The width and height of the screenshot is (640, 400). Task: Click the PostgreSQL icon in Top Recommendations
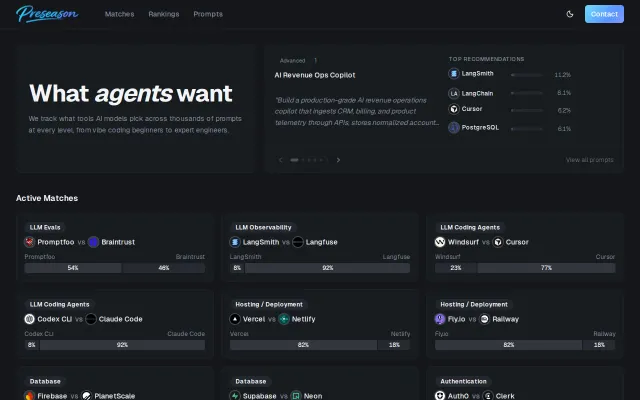point(454,128)
